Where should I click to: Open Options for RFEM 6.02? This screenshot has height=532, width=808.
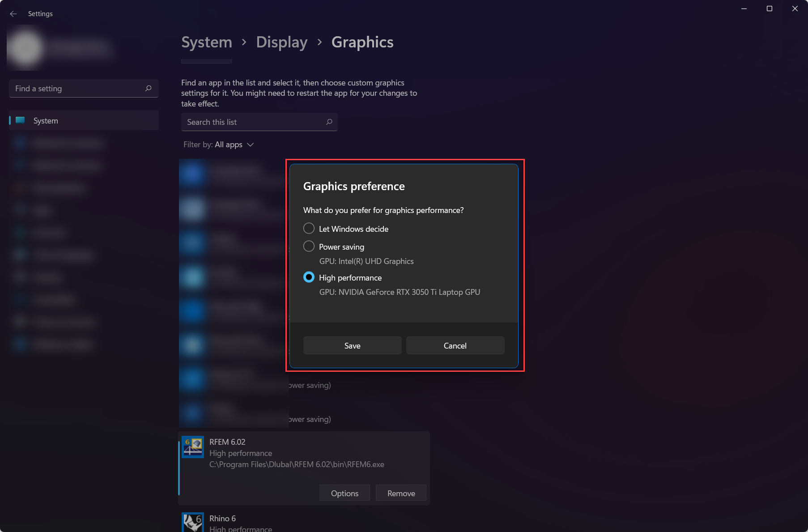(x=344, y=493)
